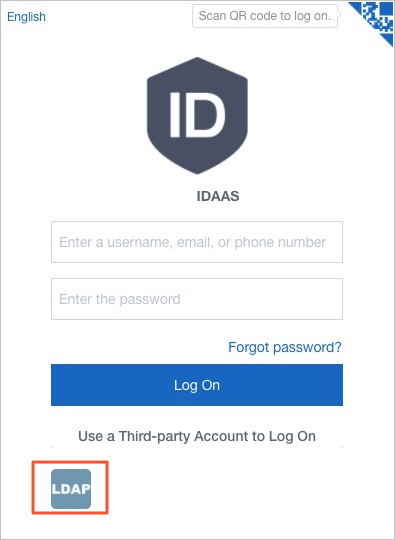
Task: Change display language from English
Action: (x=26, y=17)
